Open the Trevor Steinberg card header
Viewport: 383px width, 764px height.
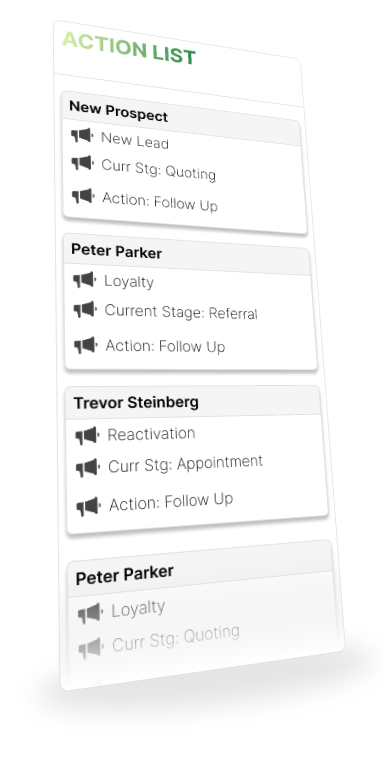point(193,402)
